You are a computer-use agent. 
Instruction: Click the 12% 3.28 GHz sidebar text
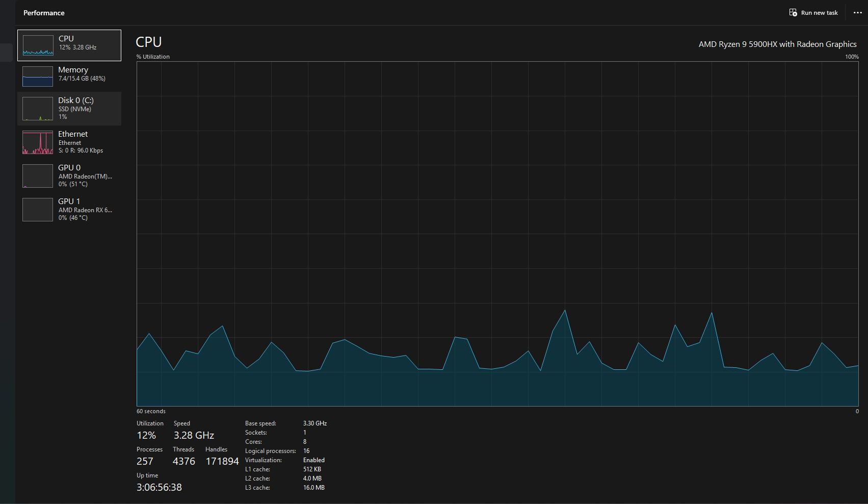[x=77, y=47]
